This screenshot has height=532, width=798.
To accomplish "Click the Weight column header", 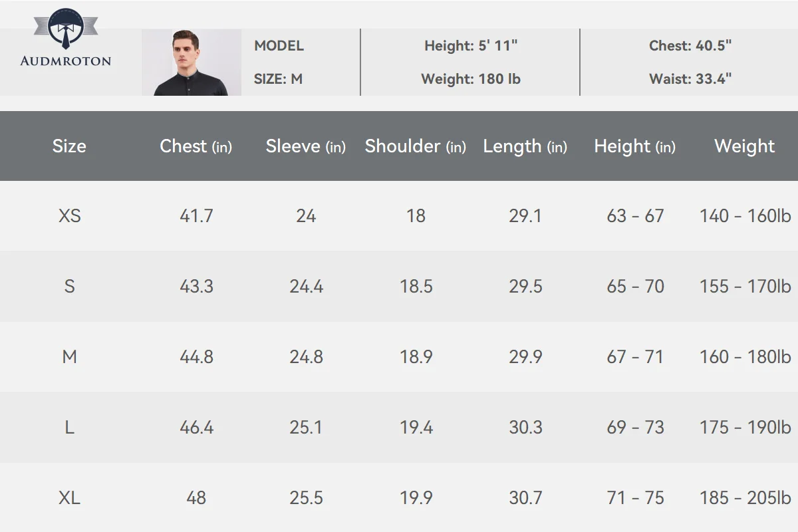I will click(x=745, y=146).
